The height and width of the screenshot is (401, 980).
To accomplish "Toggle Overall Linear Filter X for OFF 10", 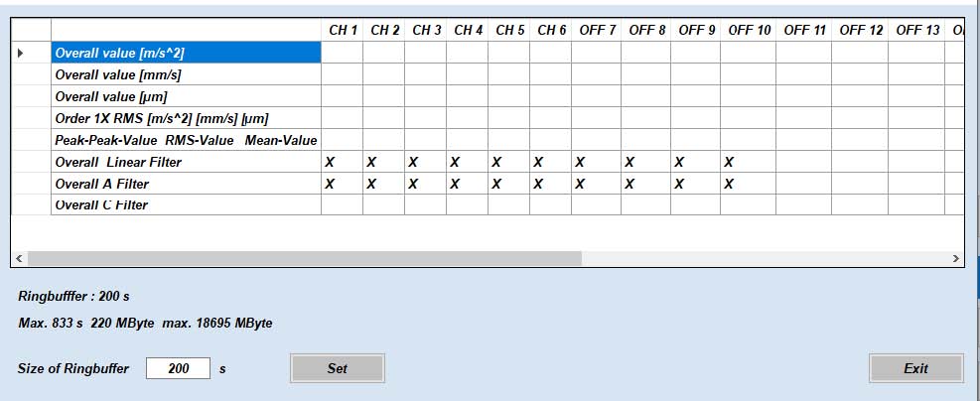I will (x=748, y=163).
